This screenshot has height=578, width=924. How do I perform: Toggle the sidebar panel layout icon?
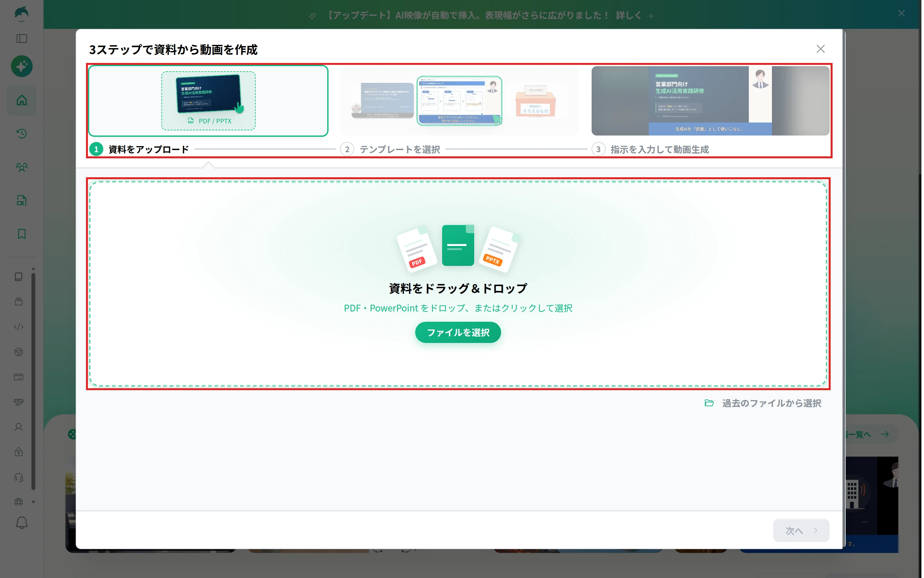coord(22,39)
